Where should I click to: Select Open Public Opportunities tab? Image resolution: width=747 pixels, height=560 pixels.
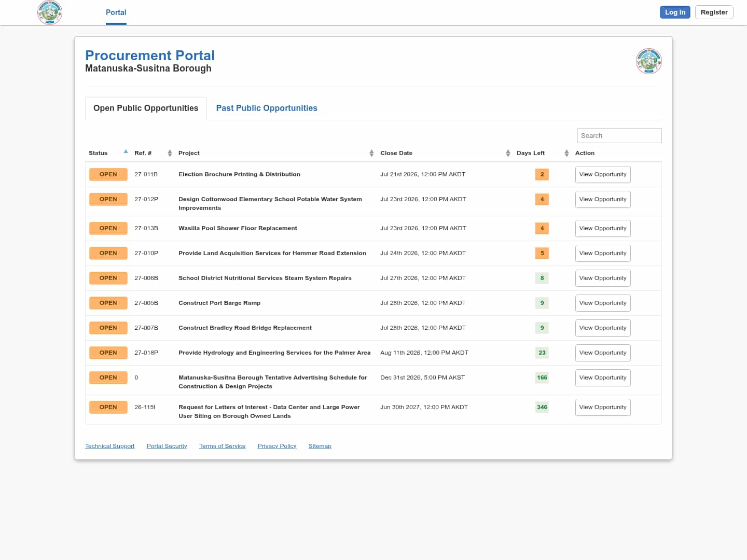pos(146,108)
